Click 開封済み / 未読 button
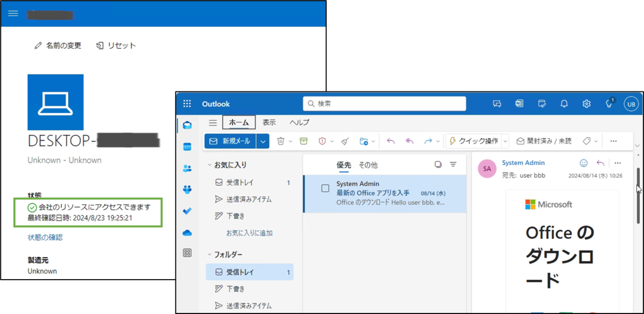Image resolution: width=644 pixels, height=314 pixels. pos(544,141)
